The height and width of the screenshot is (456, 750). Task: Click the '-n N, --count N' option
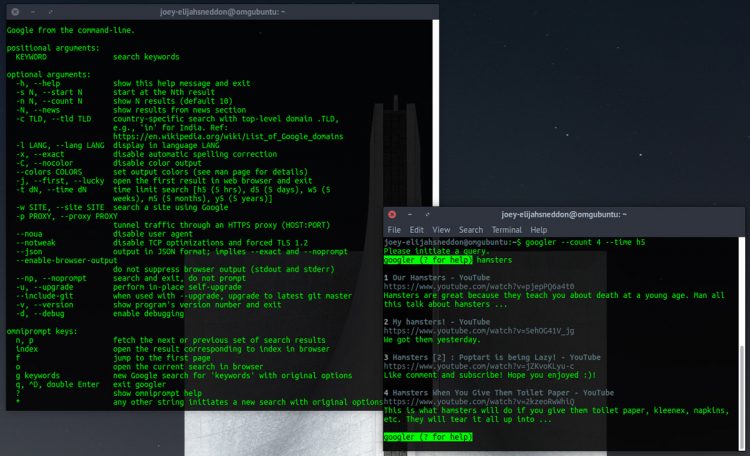49,101
